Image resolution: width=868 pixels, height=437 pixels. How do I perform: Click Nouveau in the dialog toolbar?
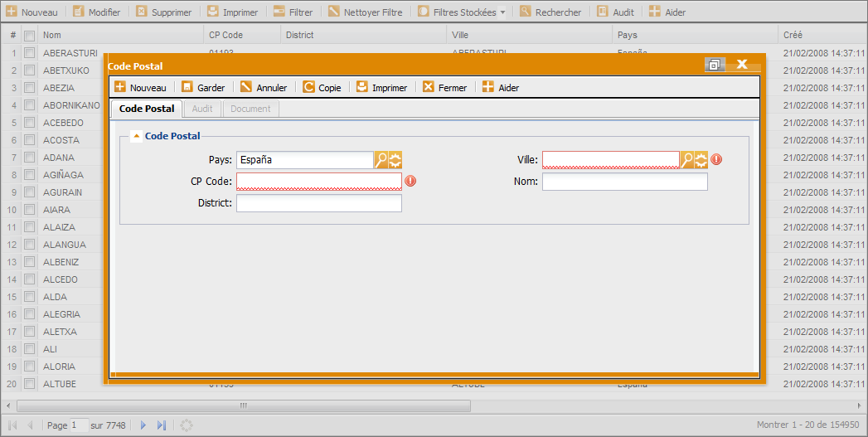pos(140,87)
